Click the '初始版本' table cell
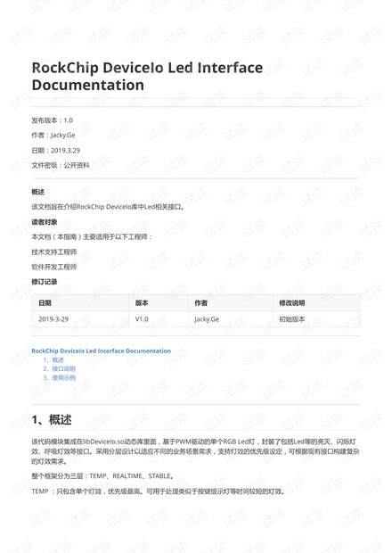Screen dimensions: 392x553 (316, 319)
